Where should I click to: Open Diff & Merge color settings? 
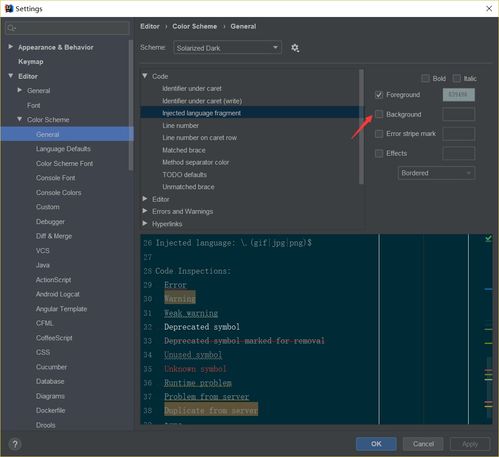(54, 236)
